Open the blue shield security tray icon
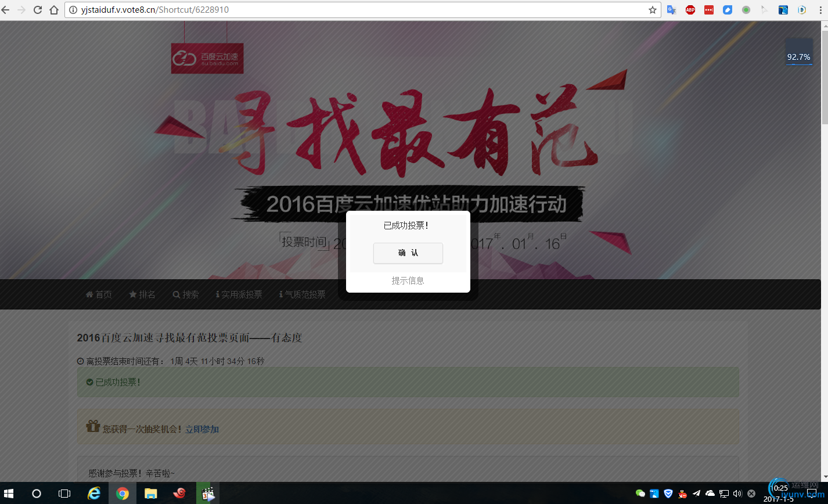Image resolution: width=828 pixels, height=504 pixels. pyautogui.click(x=668, y=494)
